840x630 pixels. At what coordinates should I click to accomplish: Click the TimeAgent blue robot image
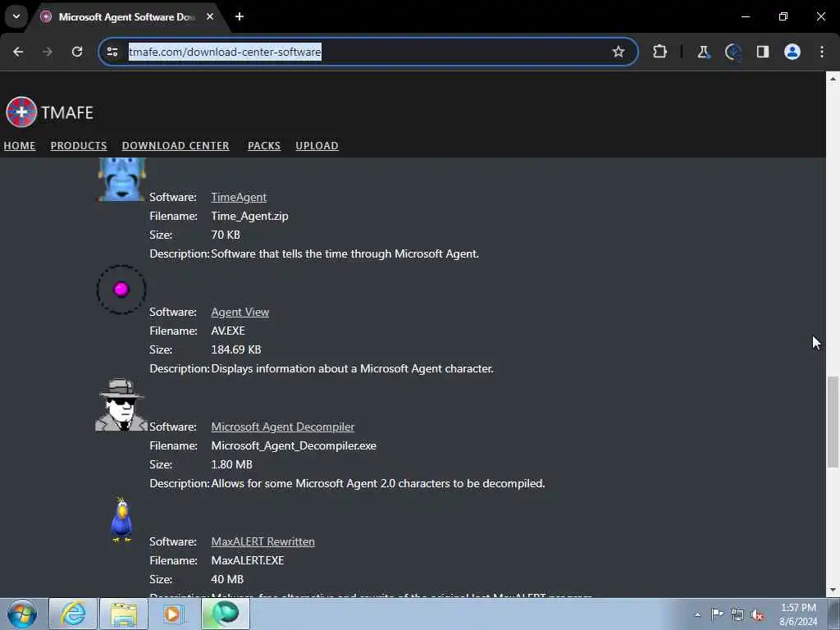(x=121, y=180)
